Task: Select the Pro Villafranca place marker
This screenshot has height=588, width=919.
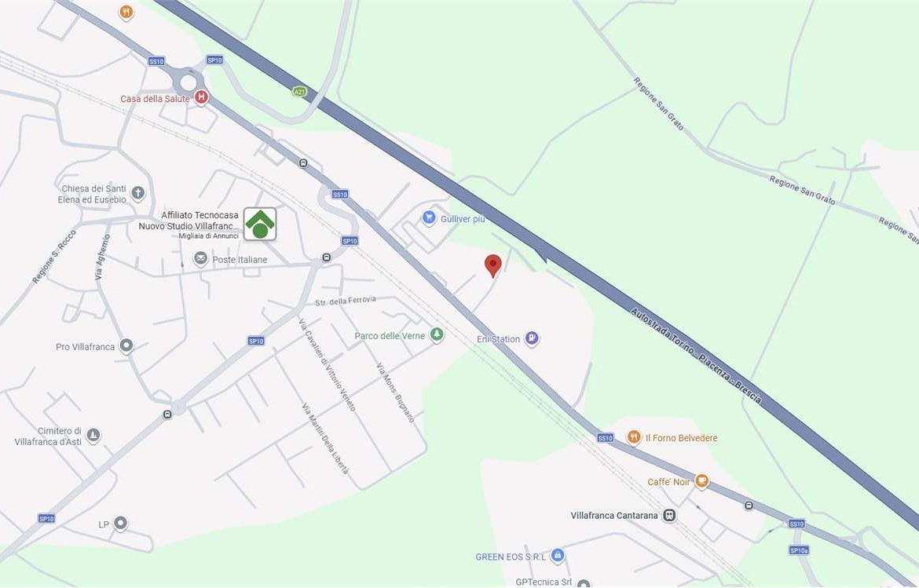Action: 126,345
